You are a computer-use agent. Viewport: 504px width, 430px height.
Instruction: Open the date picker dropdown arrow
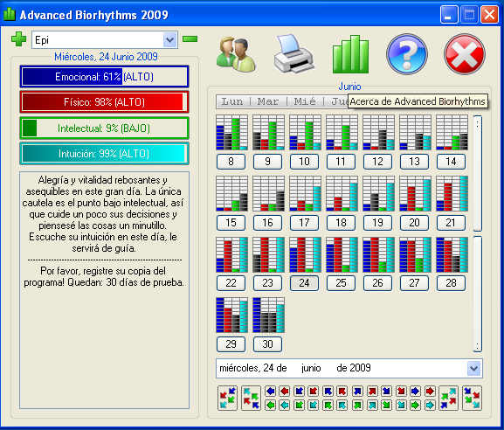(x=473, y=368)
